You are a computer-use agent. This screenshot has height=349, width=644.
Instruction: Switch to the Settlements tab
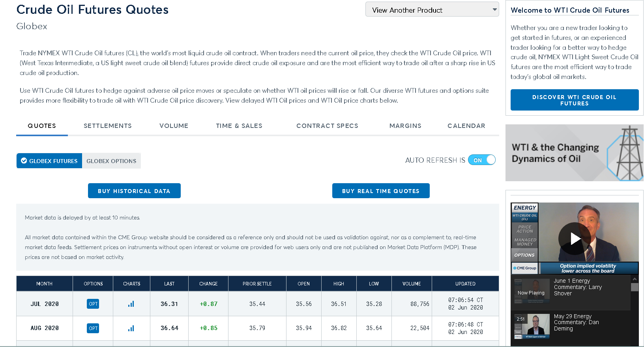(108, 126)
